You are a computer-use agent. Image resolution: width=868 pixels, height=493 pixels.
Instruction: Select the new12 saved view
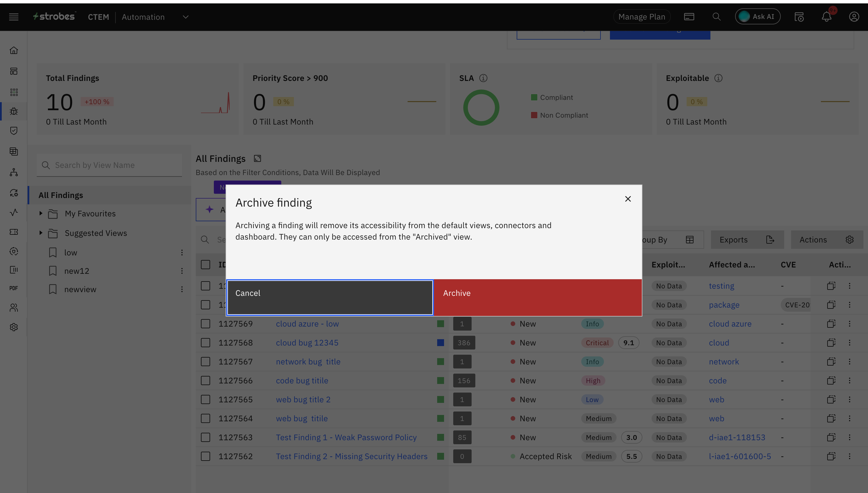[x=77, y=271]
